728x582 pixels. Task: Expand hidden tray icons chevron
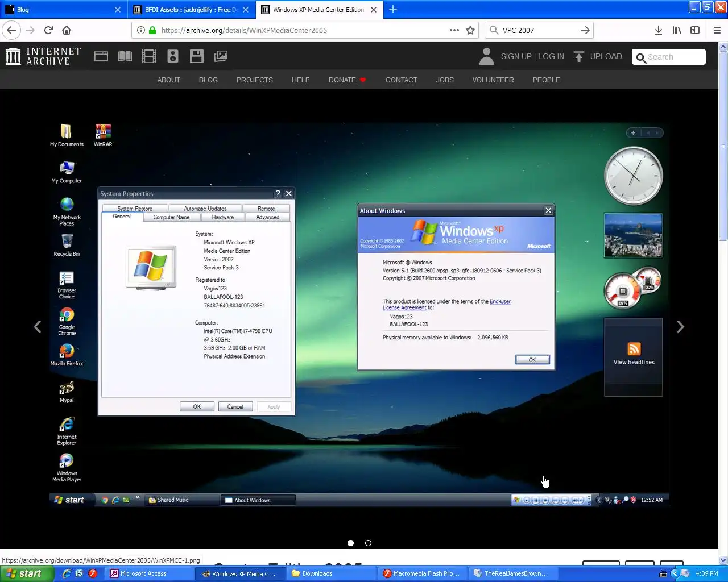point(675,573)
